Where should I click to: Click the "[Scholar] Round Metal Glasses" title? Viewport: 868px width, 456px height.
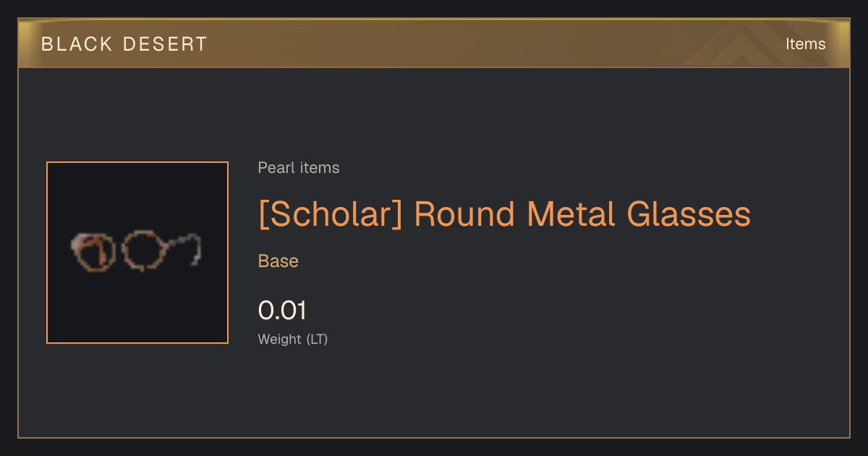coord(504,215)
